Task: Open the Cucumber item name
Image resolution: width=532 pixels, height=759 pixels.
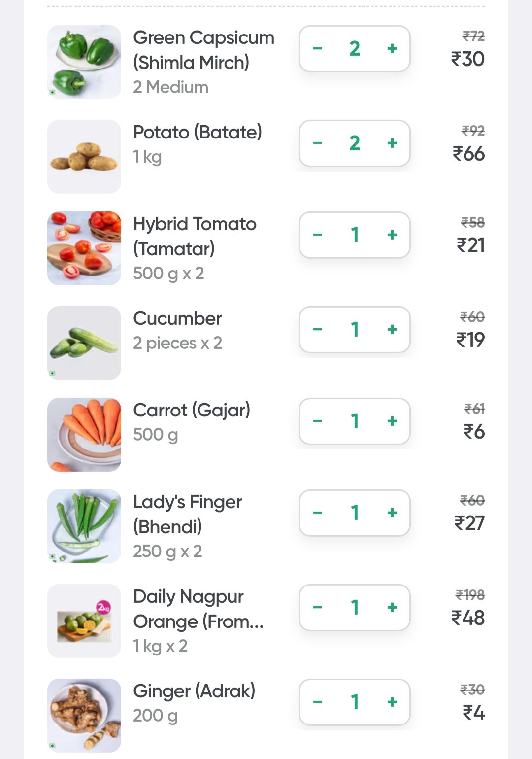Action: 177,319
